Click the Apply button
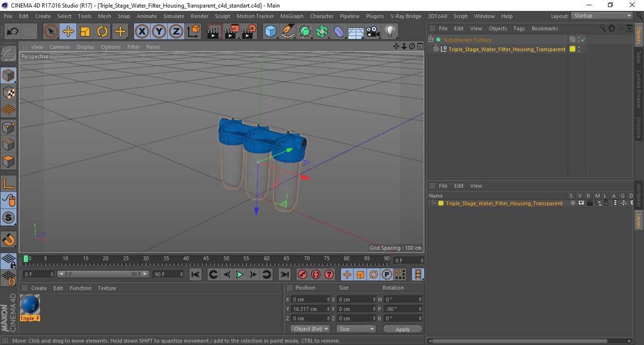This screenshot has width=644, height=345. coord(402,329)
